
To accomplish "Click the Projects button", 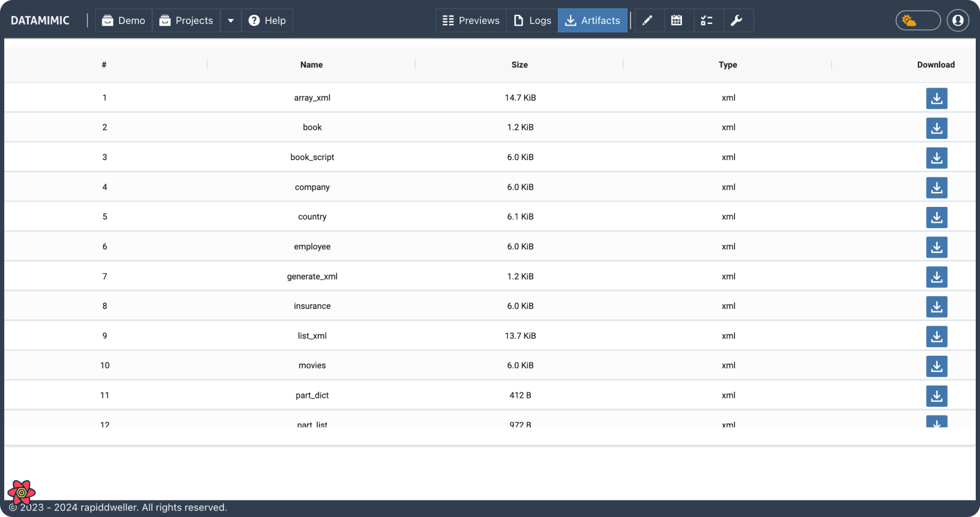I will coord(186,21).
